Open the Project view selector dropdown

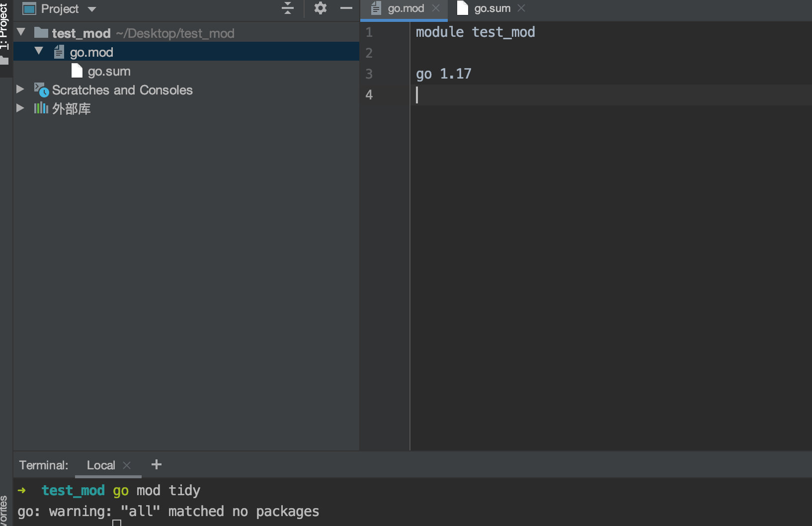92,8
